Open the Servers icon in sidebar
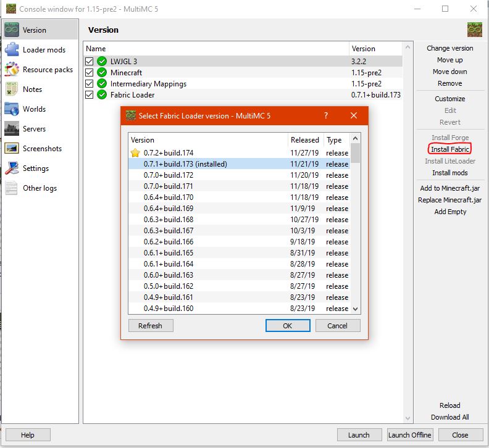The width and height of the screenshot is (489, 448). point(12,128)
